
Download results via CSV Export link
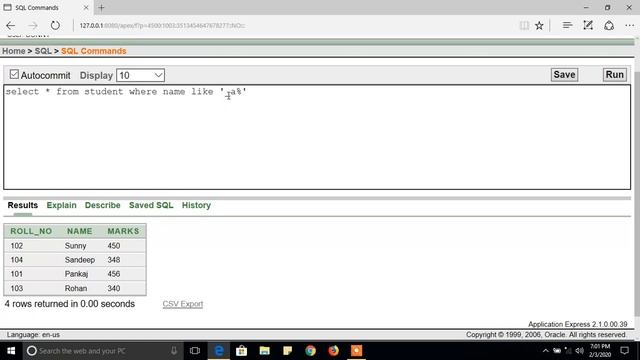(x=182, y=304)
